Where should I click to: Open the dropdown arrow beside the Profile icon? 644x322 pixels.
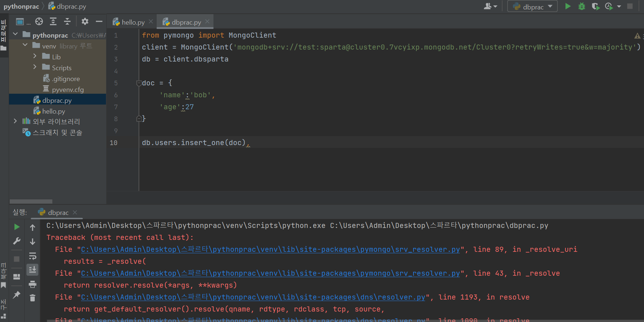(619, 7)
